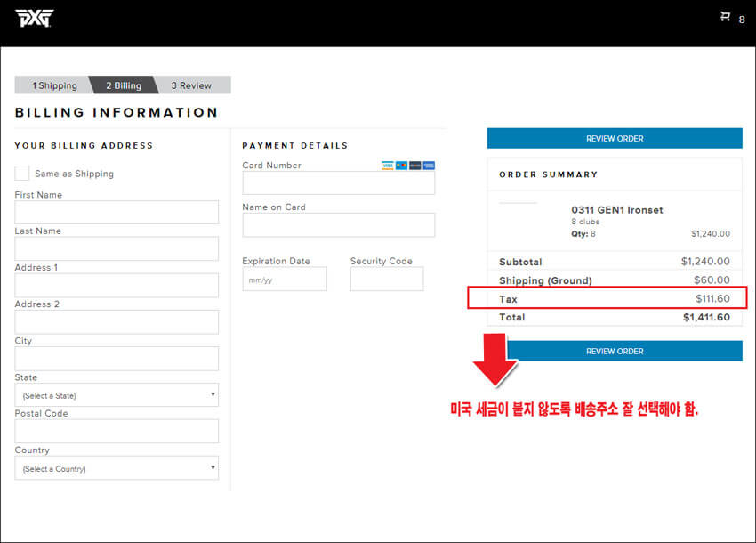Click the Name on Card input
756x543 pixels.
pos(339,225)
